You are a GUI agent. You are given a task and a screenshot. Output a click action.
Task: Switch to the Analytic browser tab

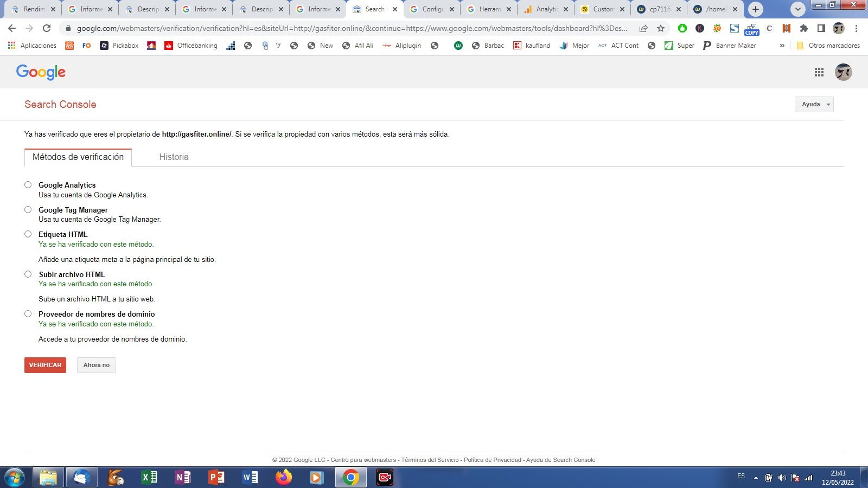[x=546, y=9]
